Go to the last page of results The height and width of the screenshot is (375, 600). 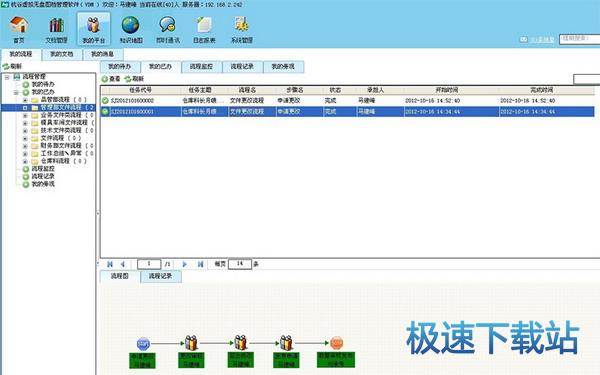click(200, 264)
